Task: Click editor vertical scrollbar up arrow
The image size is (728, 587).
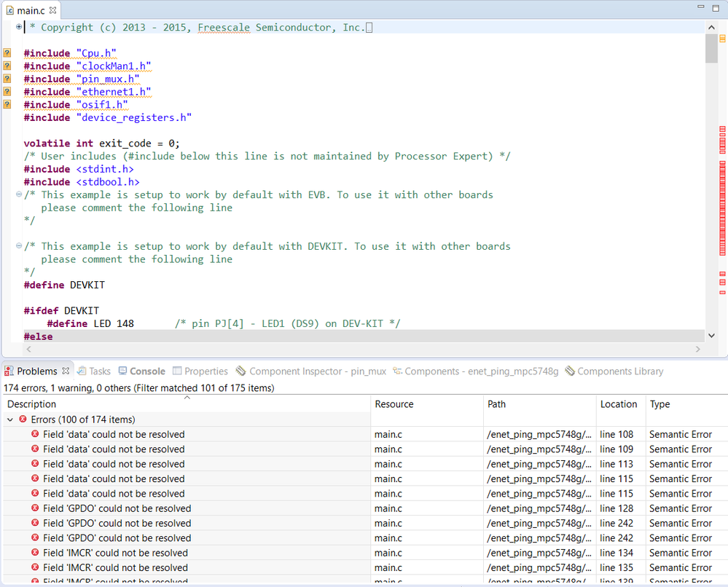Action: [711, 28]
